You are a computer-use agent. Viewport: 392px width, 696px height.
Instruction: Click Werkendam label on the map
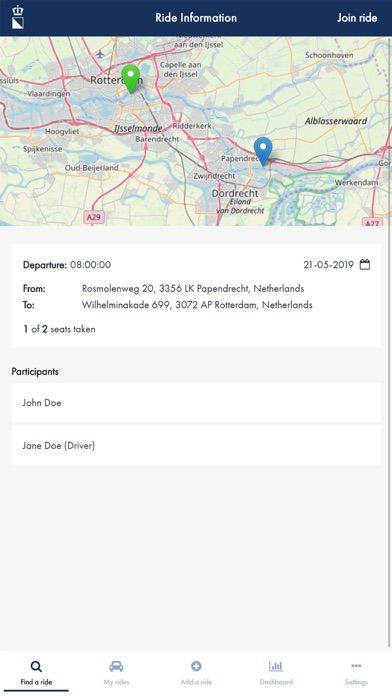(356, 182)
